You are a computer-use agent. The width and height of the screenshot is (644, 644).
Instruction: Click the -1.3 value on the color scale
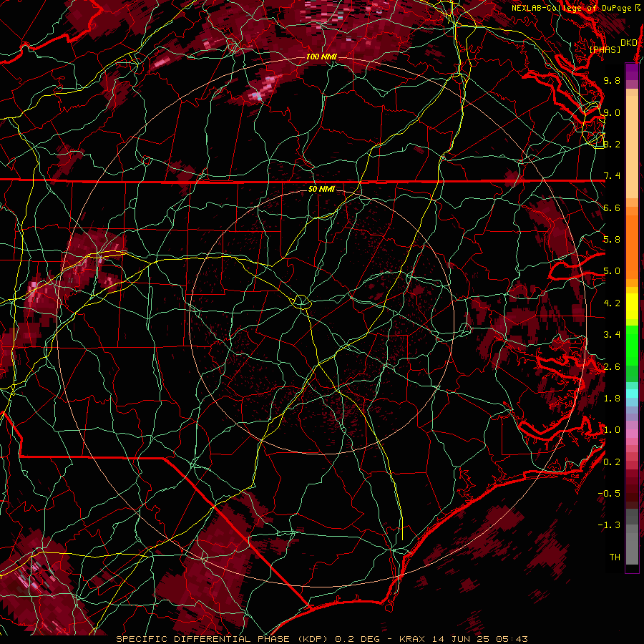[609, 525]
